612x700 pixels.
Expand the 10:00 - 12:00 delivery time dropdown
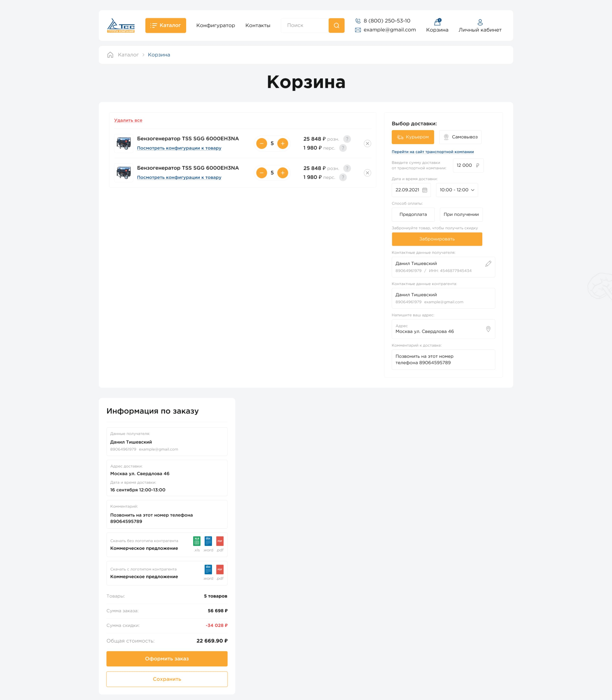click(457, 190)
